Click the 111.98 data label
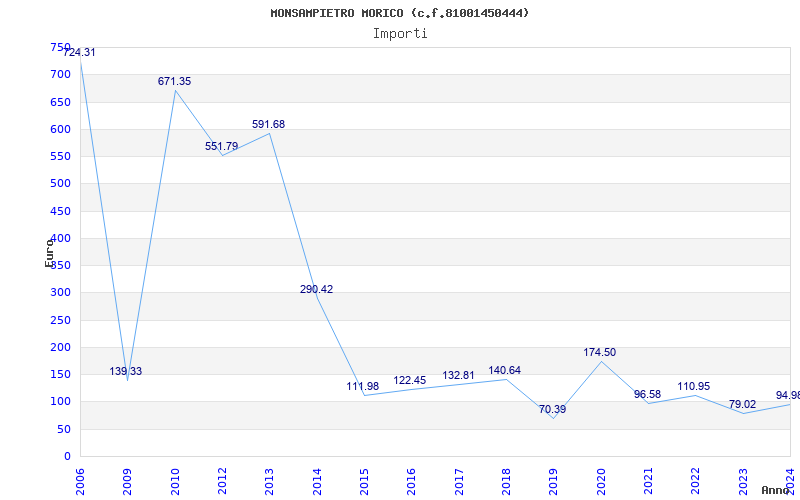This screenshot has width=800, height=500. [x=363, y=386]
